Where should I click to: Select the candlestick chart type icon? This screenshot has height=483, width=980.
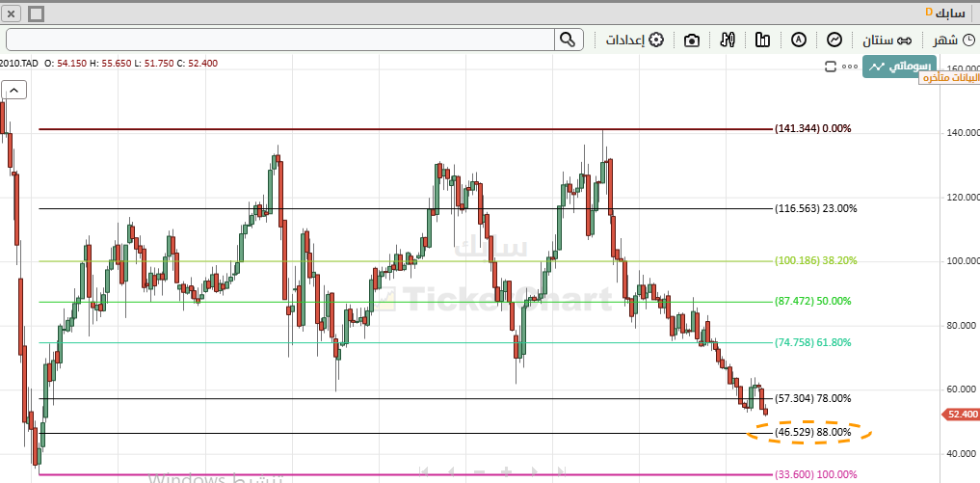point(728,40)
